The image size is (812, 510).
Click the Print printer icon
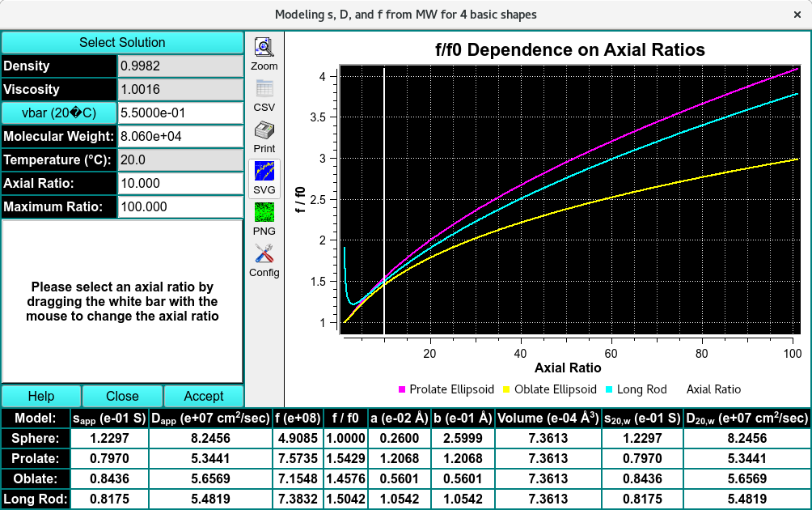click(264, 130)
